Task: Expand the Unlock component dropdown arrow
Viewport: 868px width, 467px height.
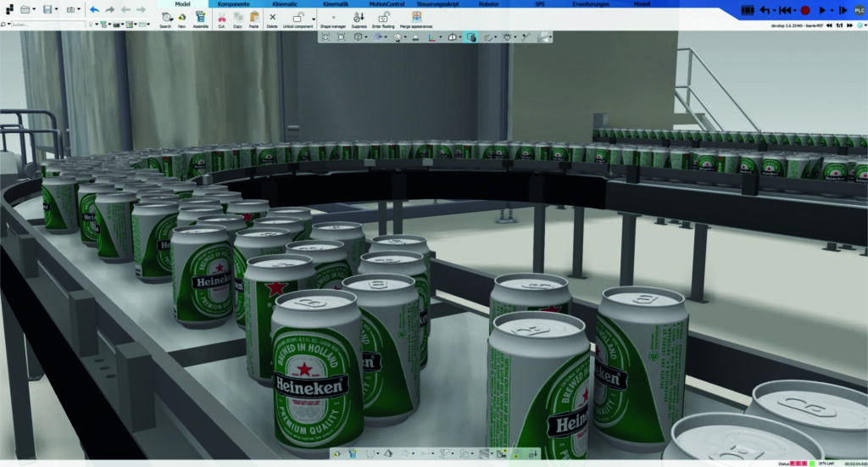Action: click(x=314, y=19)
